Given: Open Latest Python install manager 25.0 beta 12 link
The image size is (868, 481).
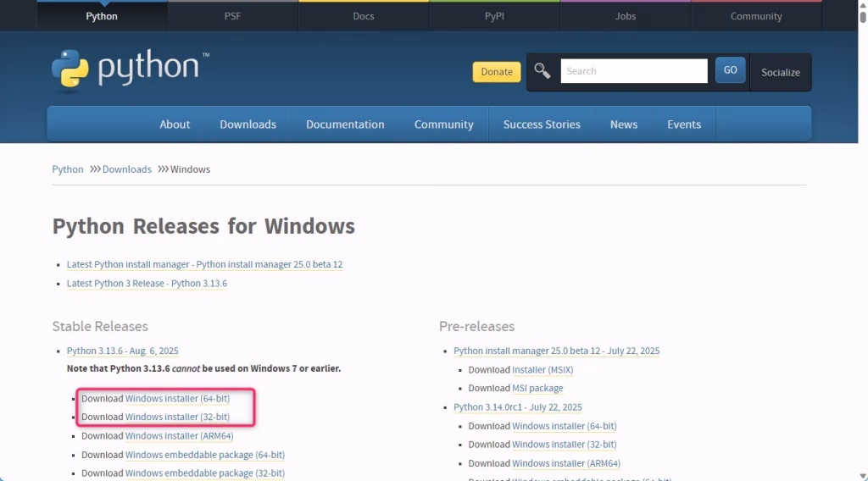Looking at the screenshot, I should point(205,264).
